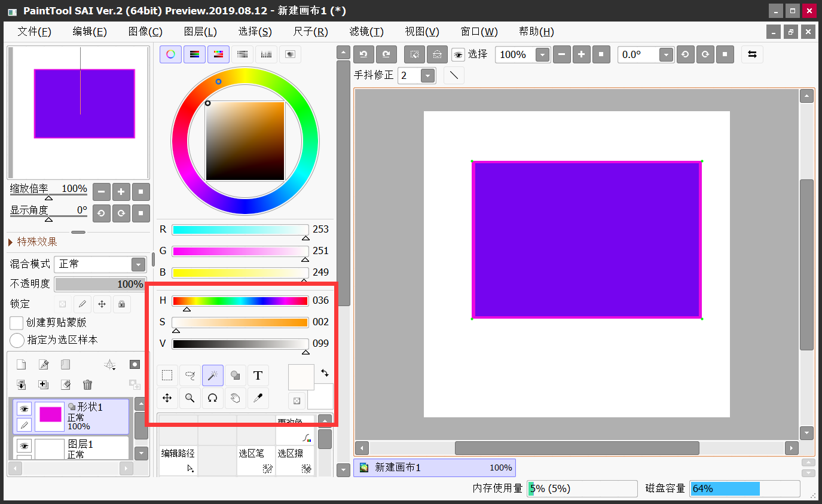Screen dimensions: 822x504
Task: Open the 文件(F) menu
Action: (x=35, y=32)
